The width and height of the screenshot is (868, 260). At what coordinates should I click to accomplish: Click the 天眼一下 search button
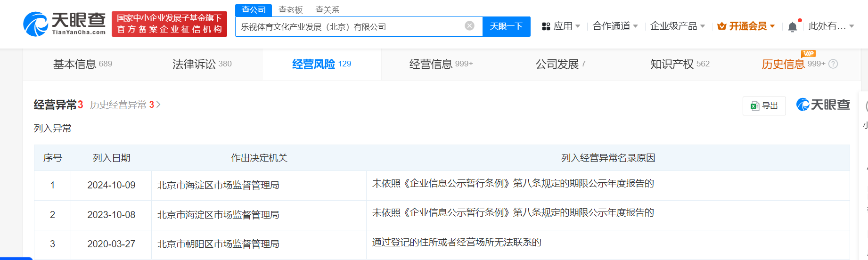(506, 26)
